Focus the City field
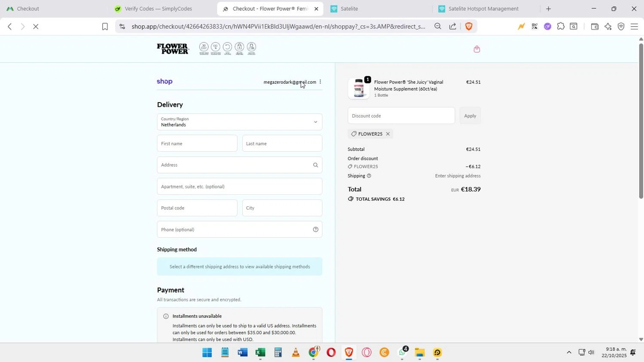This screenshot has width=644, height=362. (282, 208)
